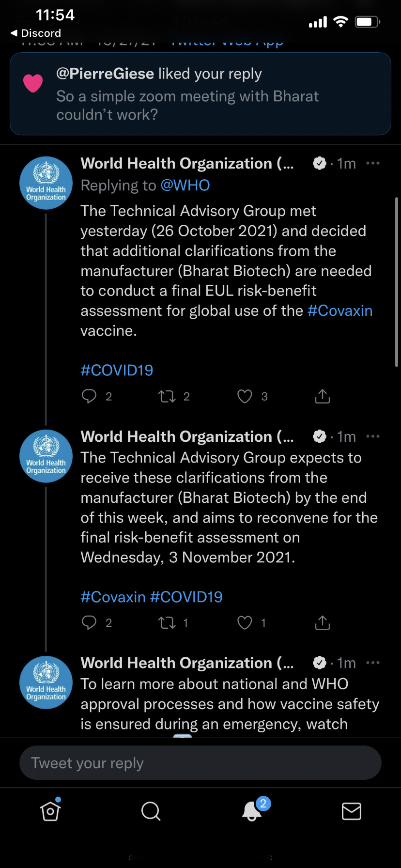
Task: Retweet the first WHO tweet
Action: (167, 397)
